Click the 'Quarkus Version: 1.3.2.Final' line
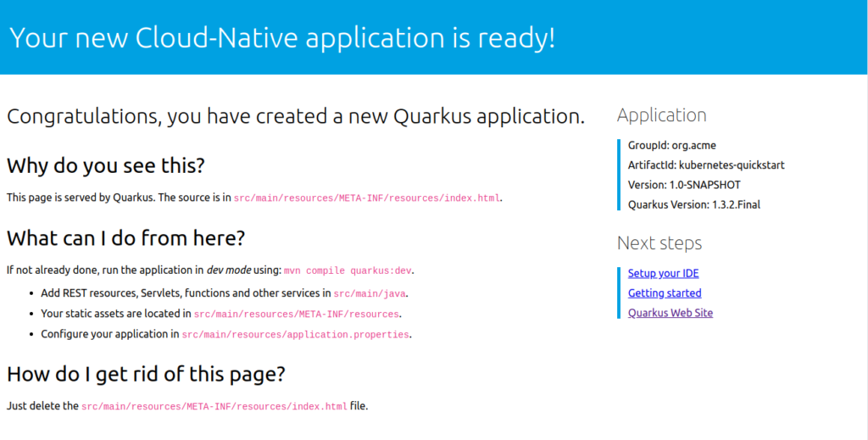Image resolution: width=868 pixels, height=440 pixels. (x=693, y=205)
